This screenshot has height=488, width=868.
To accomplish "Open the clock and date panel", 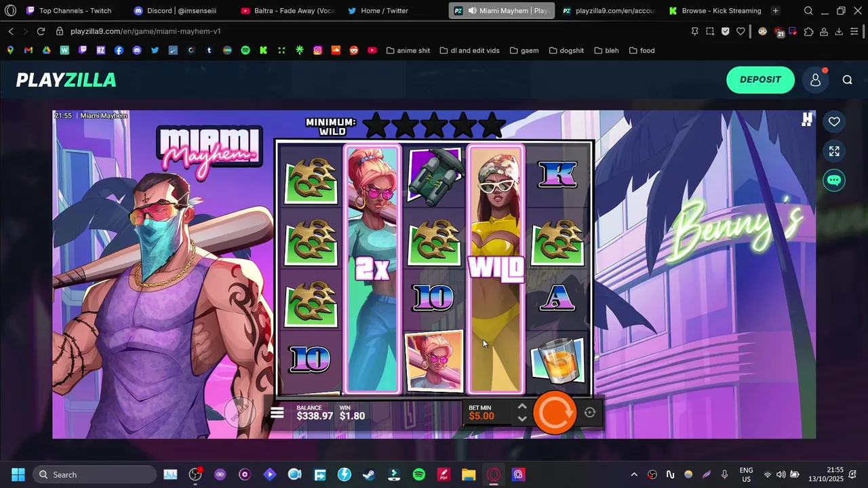I will pyautogui.click(x=826, y=474).
